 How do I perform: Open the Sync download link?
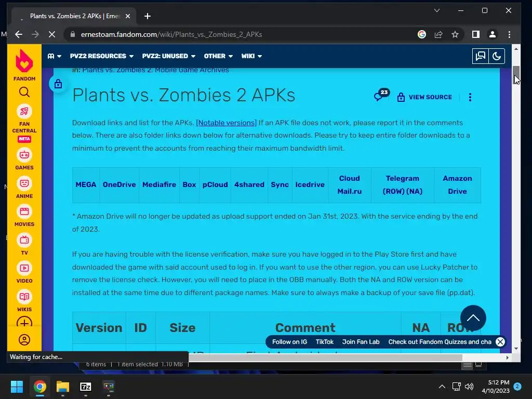click(x=280, y=184)
